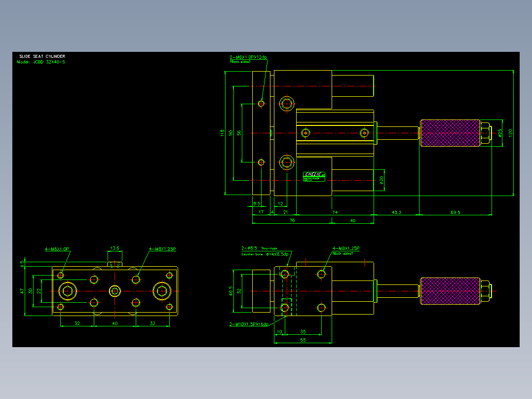Click the '8.5' dimension text
The image size is (532, 399).
pos(257,204)
